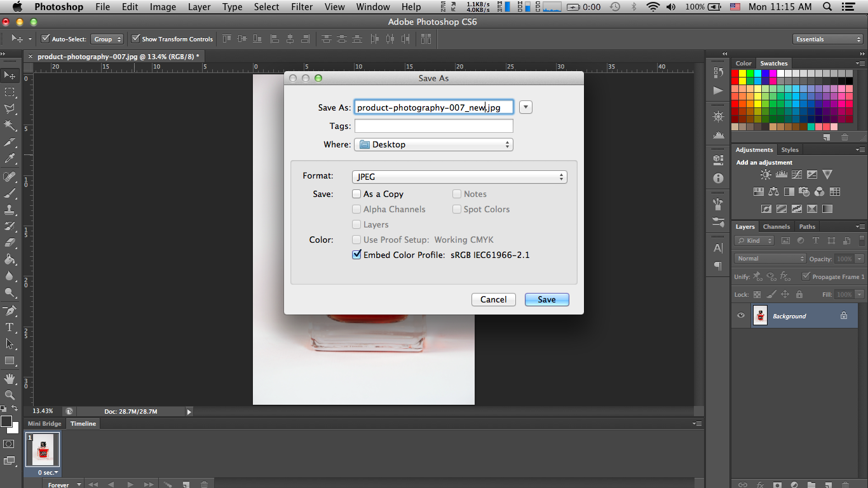
Task: Add a Color Balance adjustment
Action: 773,191
